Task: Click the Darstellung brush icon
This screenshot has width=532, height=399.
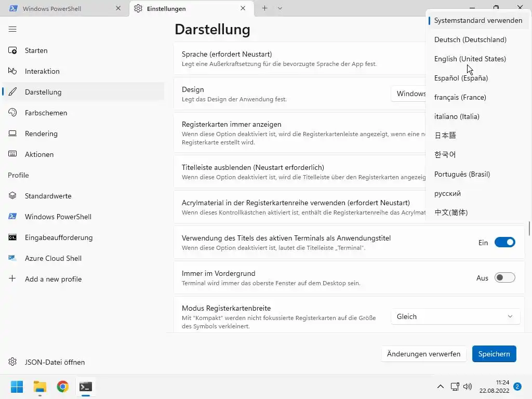Action: (x=12, y=92)
